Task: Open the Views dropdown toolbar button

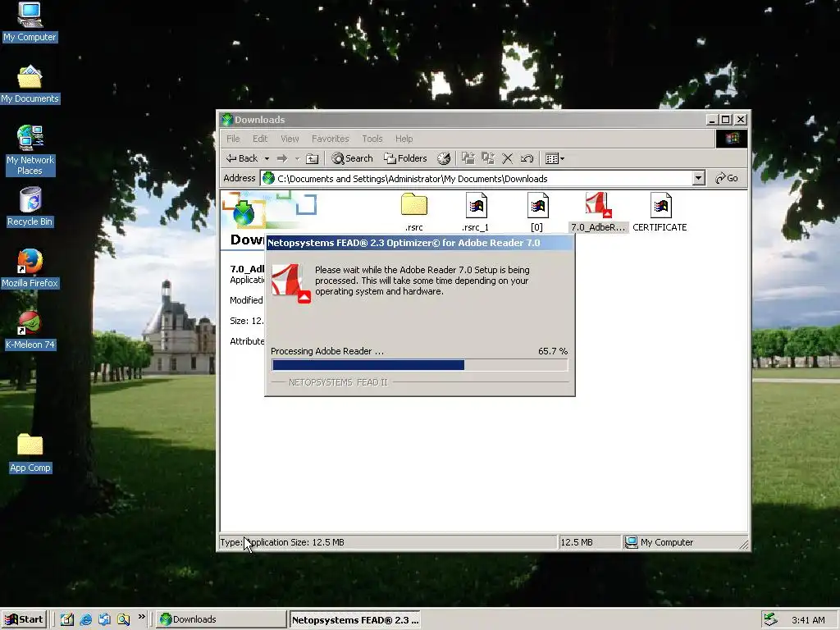Action: coord(555,158)
